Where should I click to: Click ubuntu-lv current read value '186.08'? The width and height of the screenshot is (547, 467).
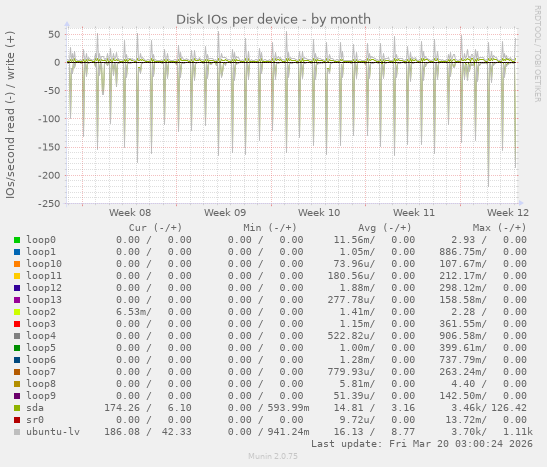pos(122,432)
